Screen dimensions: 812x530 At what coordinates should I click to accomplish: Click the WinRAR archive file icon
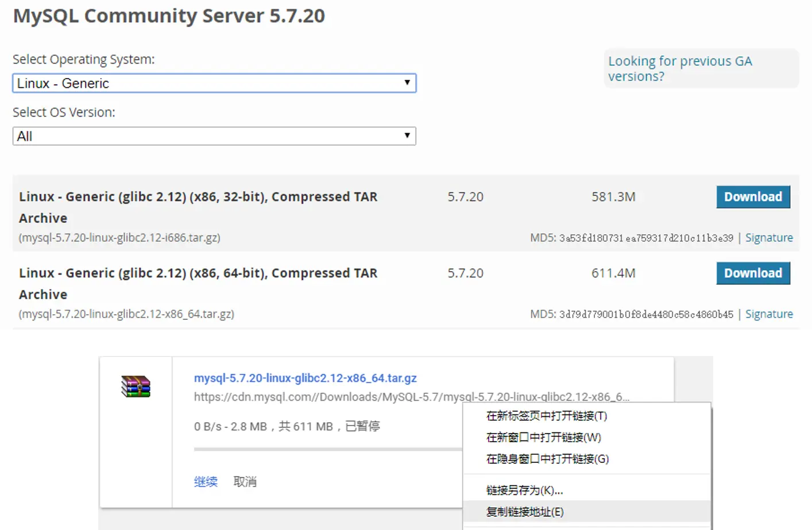(x=136, y=386)
